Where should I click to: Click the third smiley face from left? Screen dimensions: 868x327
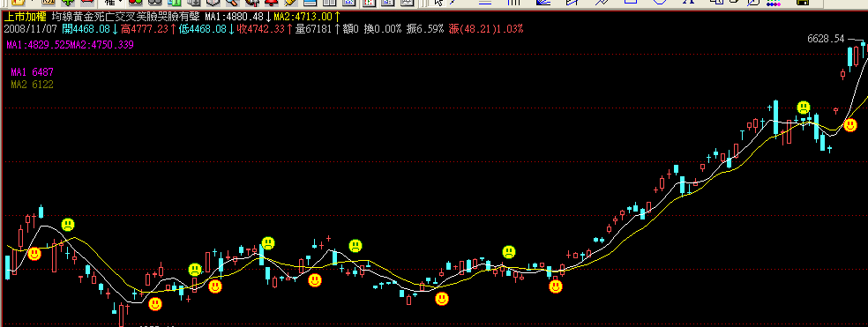pyautogui.click(x=215, y=286)
